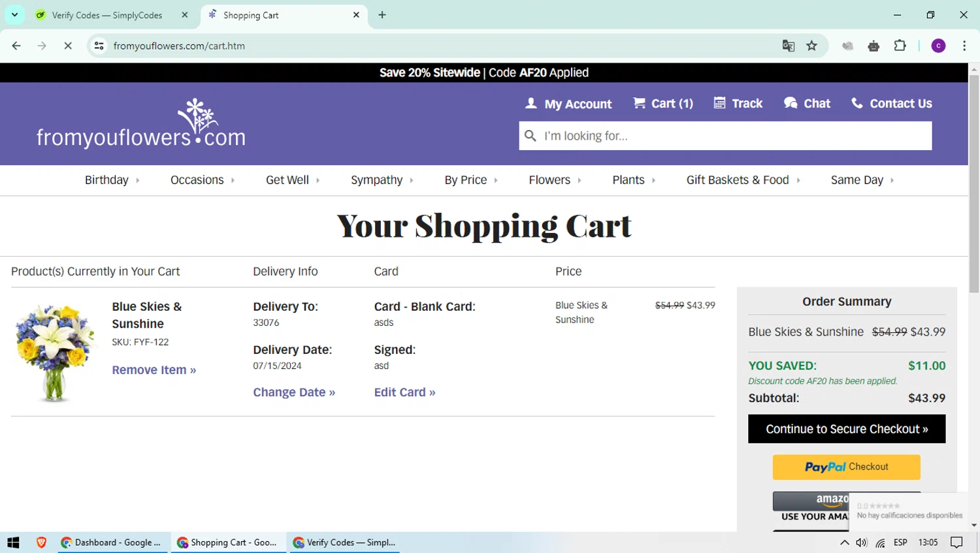980x553 pixels.
Task: Close the Shopping Cart tab
Action: click(x=356, y=14)
